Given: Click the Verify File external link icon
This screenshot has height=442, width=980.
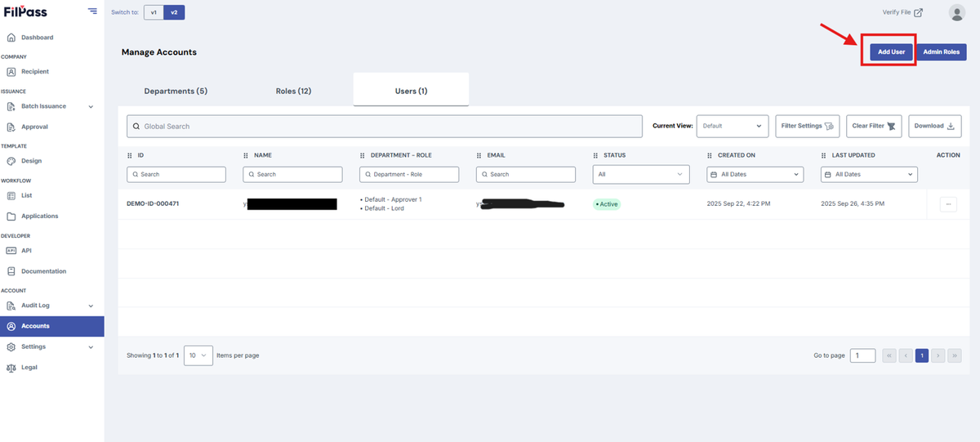Looking at the screenshot, I should [x=919, y=12].
